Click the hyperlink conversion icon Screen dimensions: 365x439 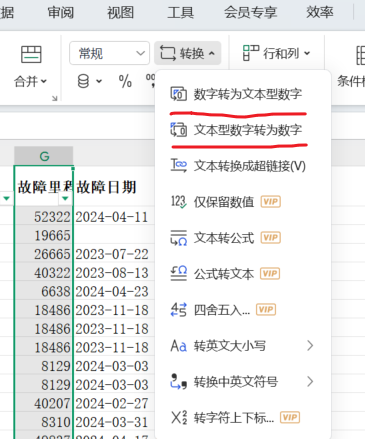coord(179,166)
